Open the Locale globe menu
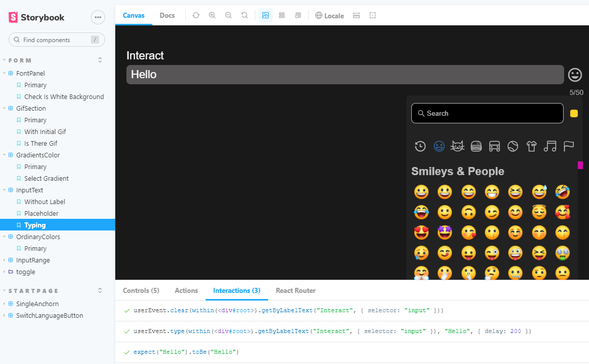This screenshot has height=364, width=589. click(x=330, y=15)
